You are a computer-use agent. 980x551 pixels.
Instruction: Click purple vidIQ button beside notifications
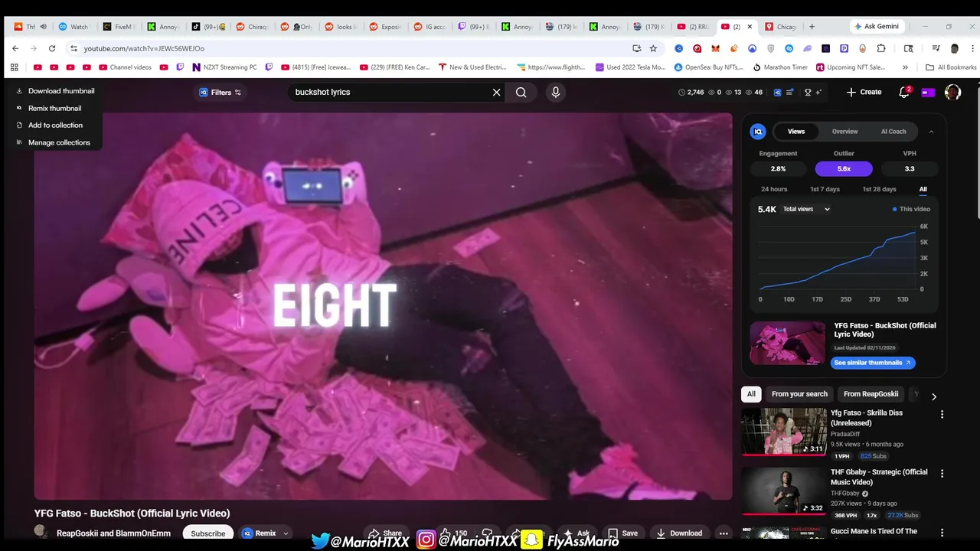pos(928,93)
